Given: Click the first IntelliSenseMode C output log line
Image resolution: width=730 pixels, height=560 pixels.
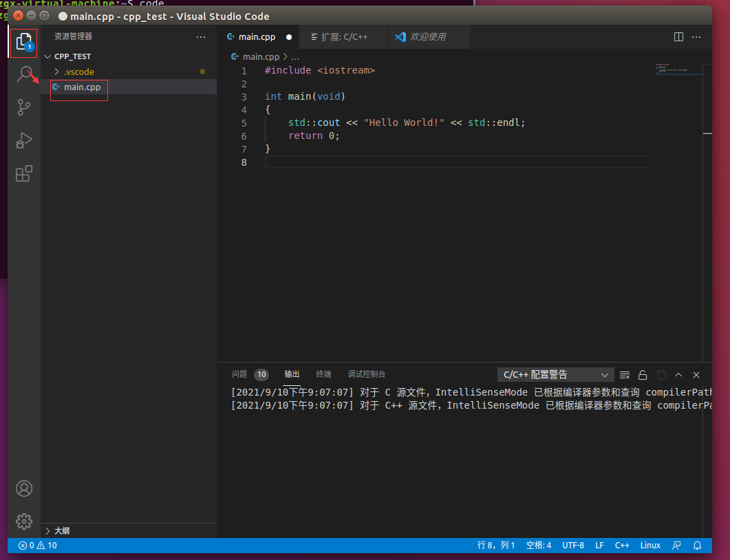Looking at the screenshot, I should point(471,392).
